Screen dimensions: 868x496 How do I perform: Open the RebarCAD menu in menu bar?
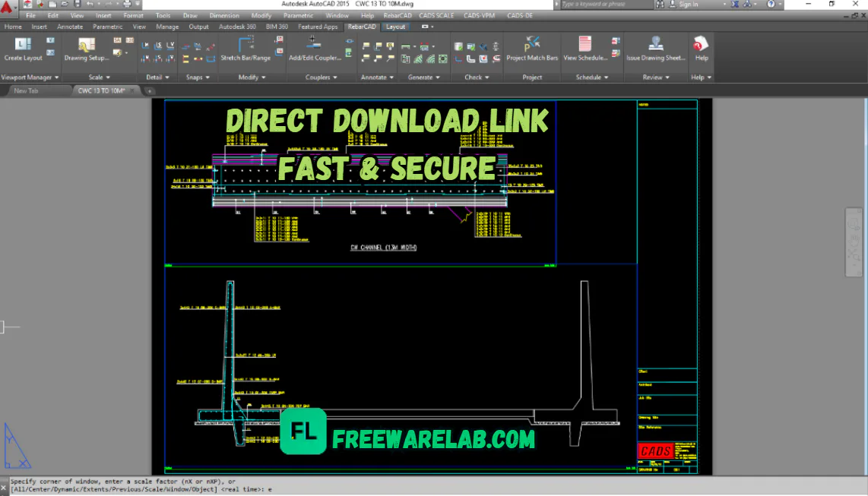pos(397,15)
